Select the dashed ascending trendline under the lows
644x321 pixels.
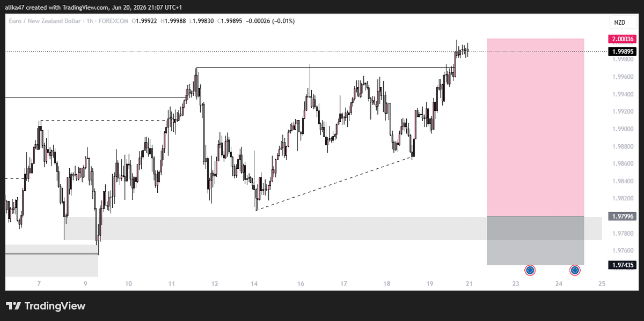pyautogui.click(x=334, y=184)
